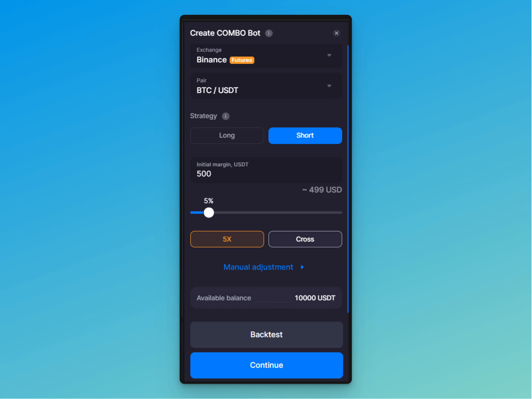Click the Continue button
Viewport: 532px width, 399px height.
266,365
